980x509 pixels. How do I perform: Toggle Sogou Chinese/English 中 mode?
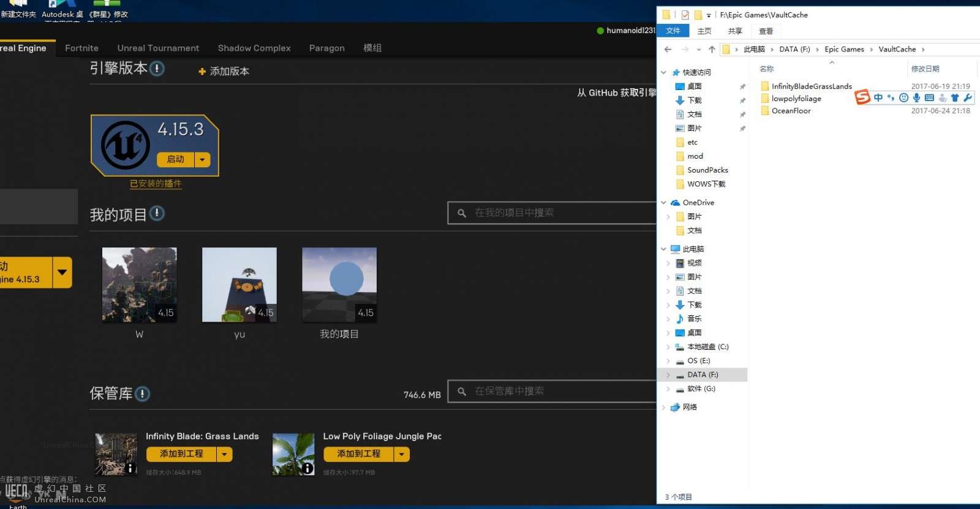[x=878, y=97]
